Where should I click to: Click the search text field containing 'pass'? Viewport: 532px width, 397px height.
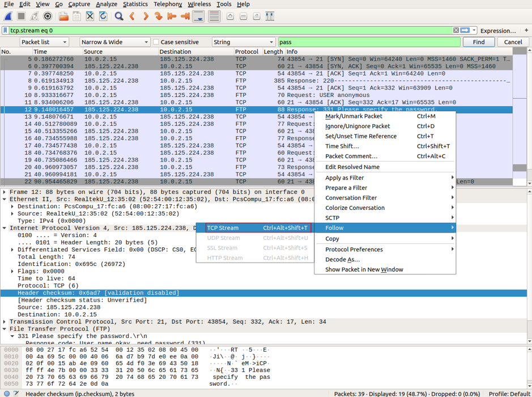click(x=368, y=42)
